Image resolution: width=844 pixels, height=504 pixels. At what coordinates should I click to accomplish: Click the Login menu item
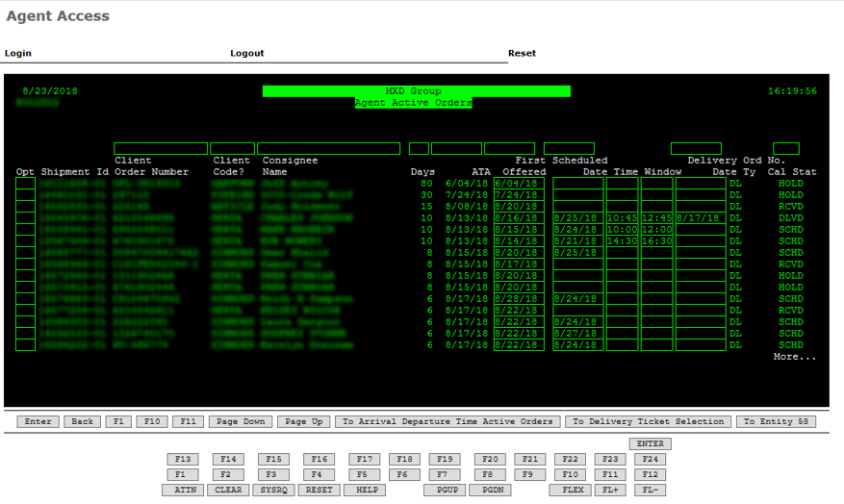[17, 53]
